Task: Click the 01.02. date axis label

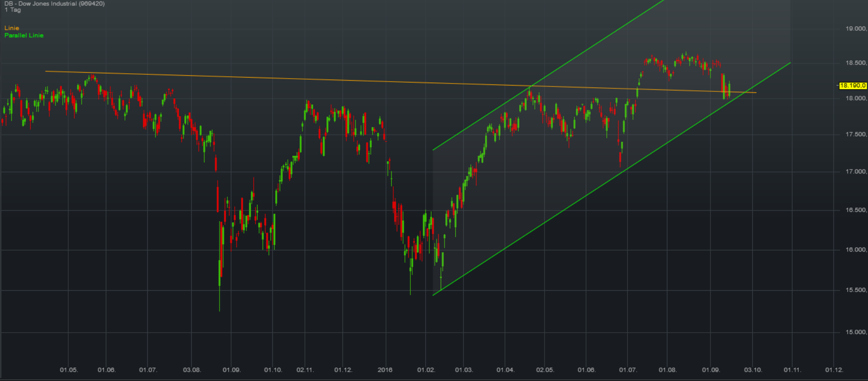Action: coord(426,370)
